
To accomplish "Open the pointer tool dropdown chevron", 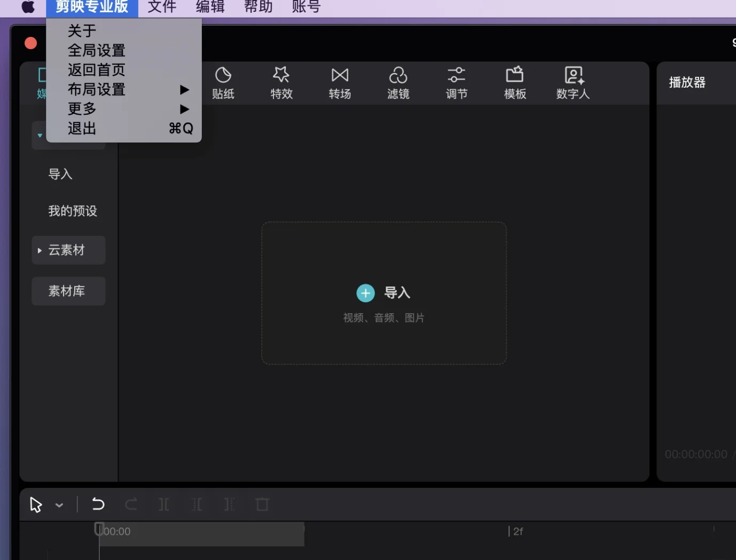I will click(59, 505).
